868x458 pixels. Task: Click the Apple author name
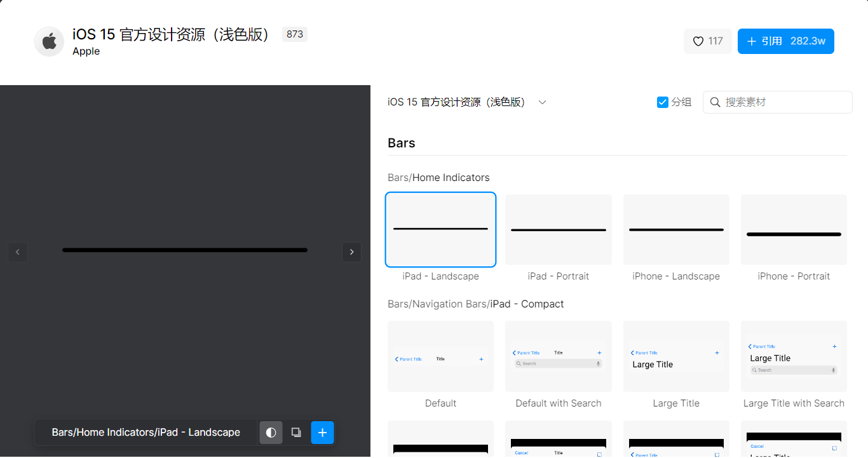[86, 51]
